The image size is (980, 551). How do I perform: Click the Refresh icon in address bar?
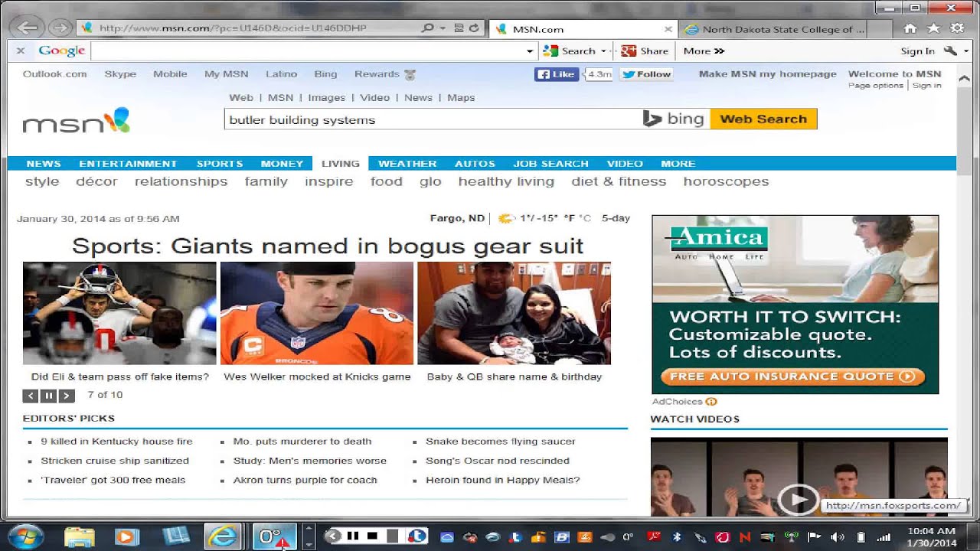click(474, 28)
